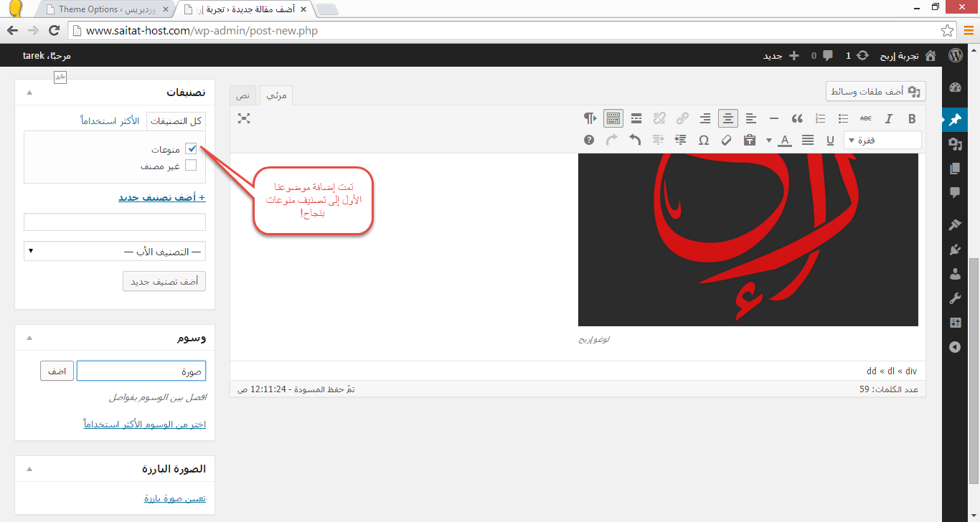
Task: Select the كل التصنيفات tab
Action: [176, 121]
